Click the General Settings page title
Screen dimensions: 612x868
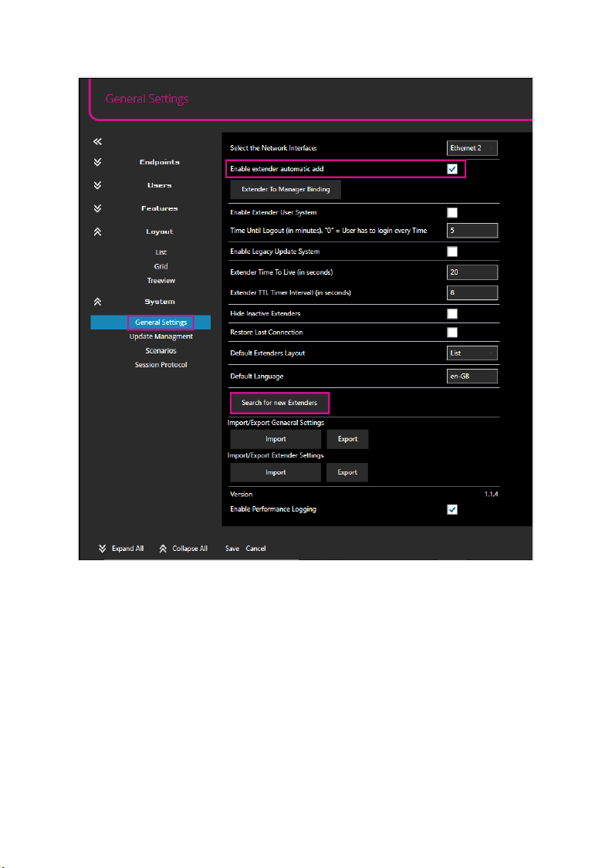pos(147,99)
